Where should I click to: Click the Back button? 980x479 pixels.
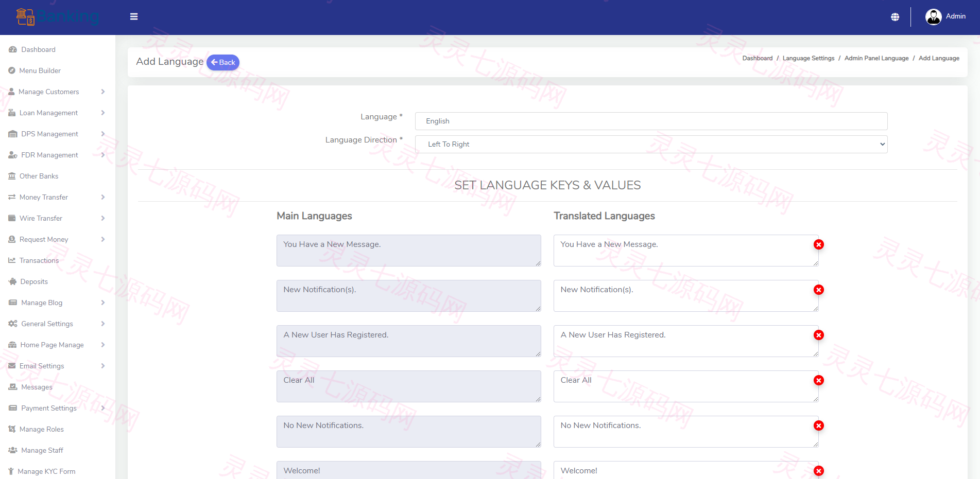(x=223, y=62)
